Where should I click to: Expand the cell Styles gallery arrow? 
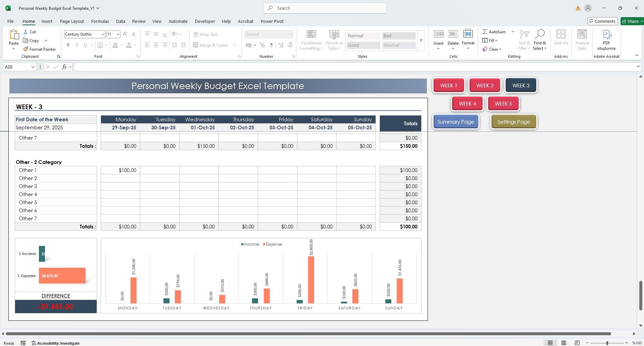click(x=421, y=40)
